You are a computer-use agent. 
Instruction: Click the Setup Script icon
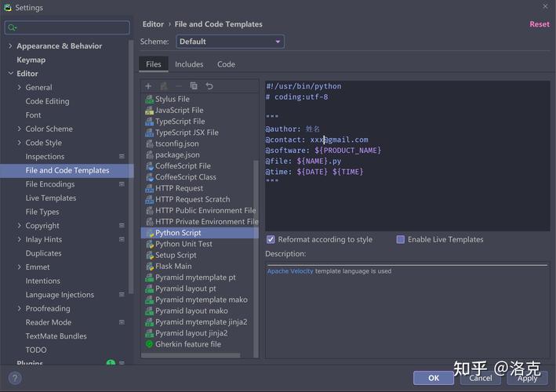(x=149, y=256)
